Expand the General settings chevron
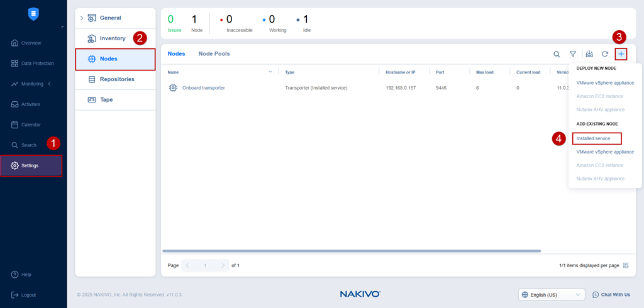 (x=81, y=18)
